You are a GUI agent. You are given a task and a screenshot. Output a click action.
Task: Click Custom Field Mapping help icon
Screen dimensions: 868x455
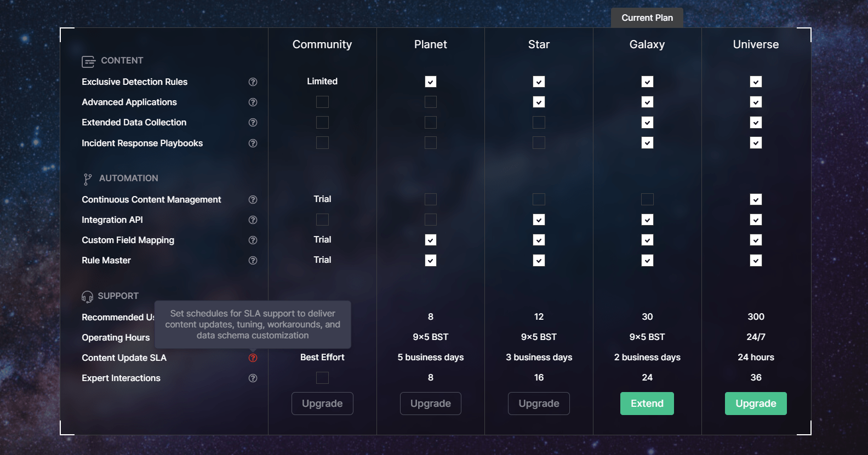(x=253, y=240)
